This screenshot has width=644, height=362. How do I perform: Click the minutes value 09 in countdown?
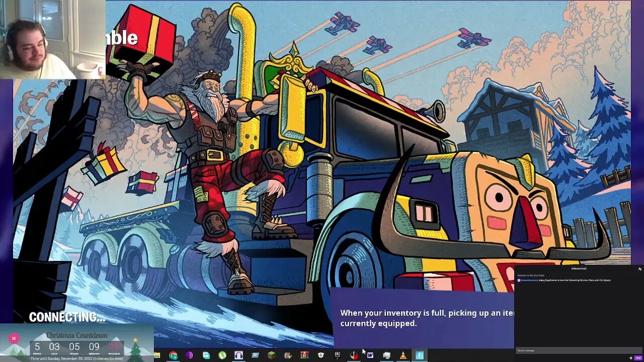click(94, 347)
